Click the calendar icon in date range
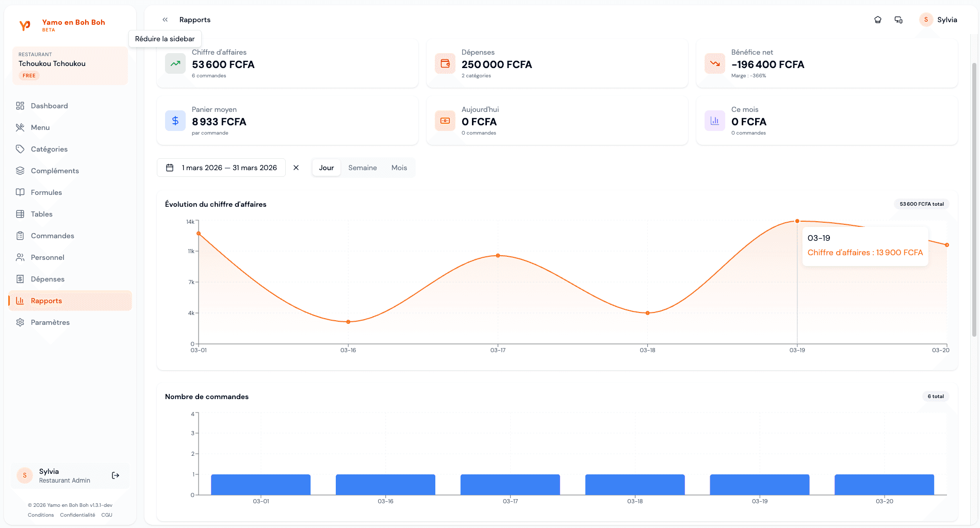 (170, 168)
